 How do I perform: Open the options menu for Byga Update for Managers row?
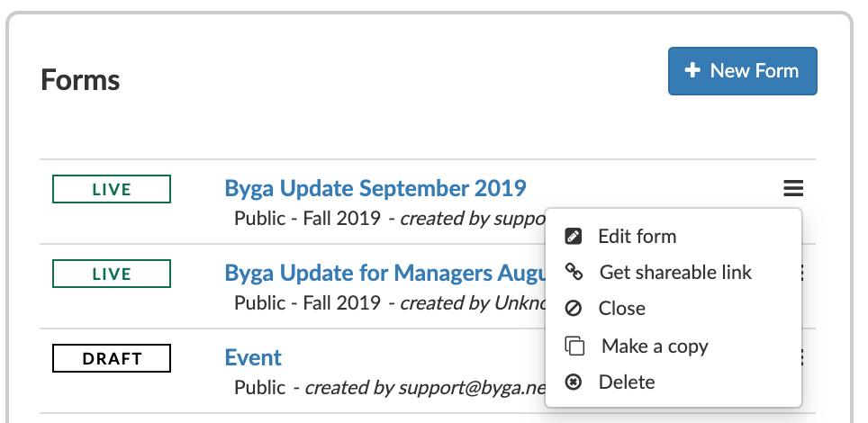pyautogui.click(x=801, y=273)
